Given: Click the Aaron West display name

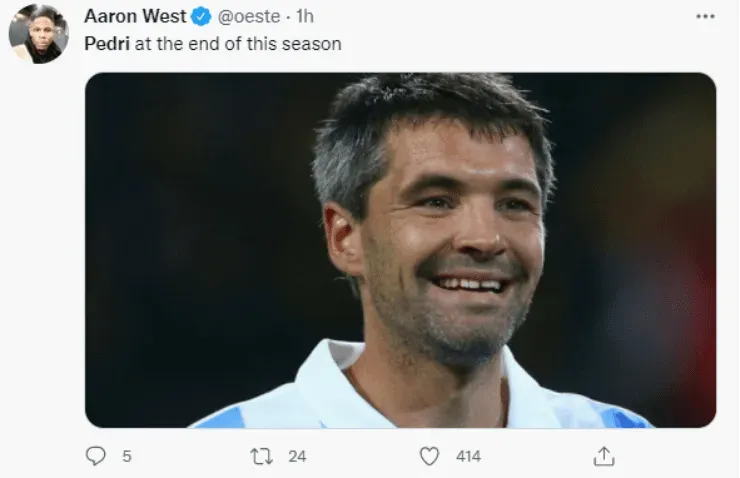Looking at the screenshot, I should tap(135, 16).
